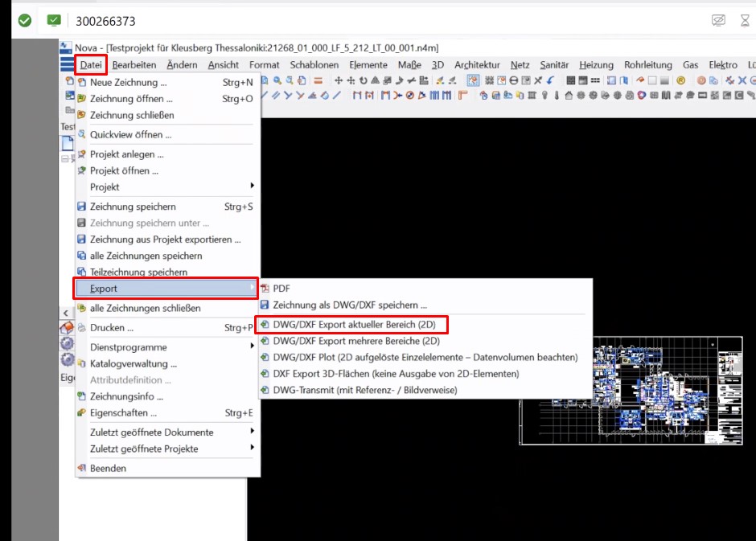The image size is (756, 541).
Task: Click the green monitor connection icon
Action: (54, 20)
